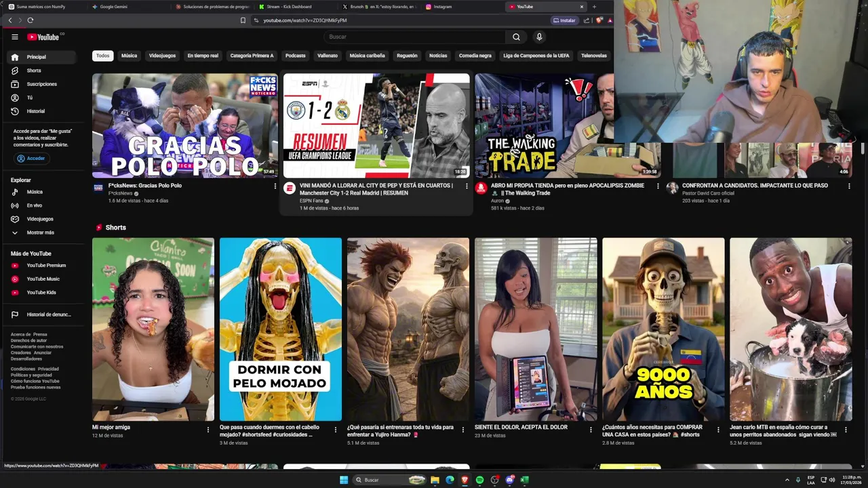Open the DORMIR CON PELO MOJADO short
The height and width of the screenshot is (488, 868).
point(281,329)
